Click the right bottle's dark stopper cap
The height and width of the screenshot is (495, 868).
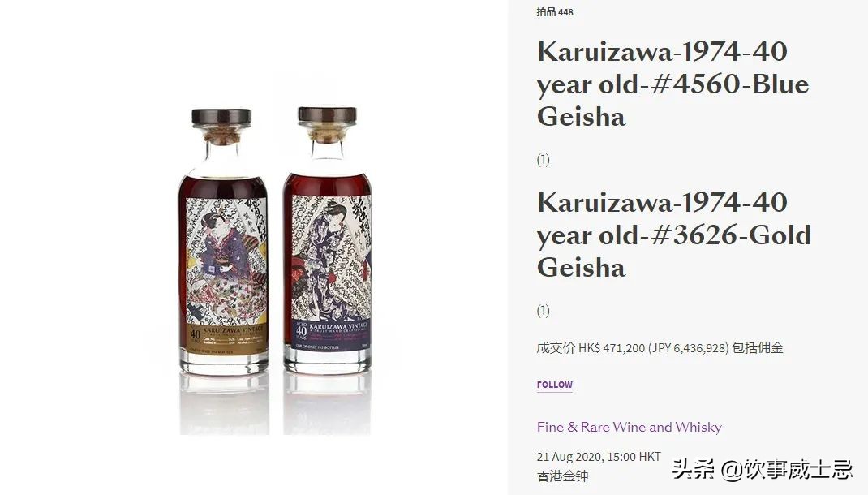click(327, 114)
